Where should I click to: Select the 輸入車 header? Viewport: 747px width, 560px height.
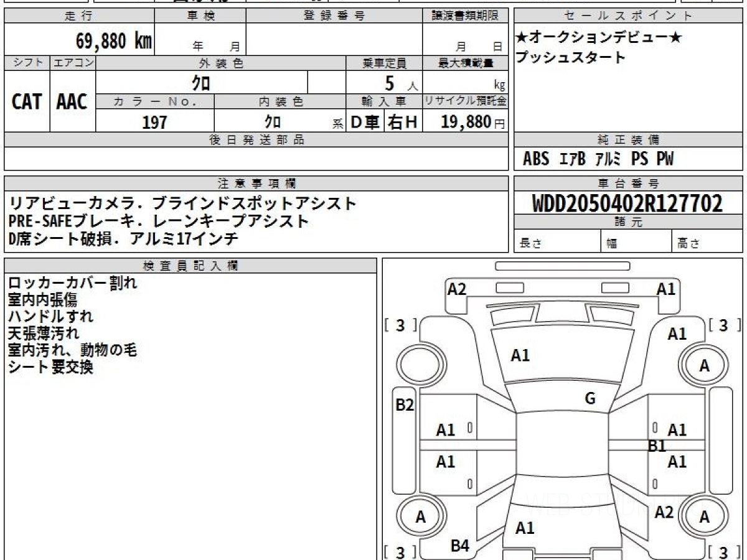click(x=384, y=101)
